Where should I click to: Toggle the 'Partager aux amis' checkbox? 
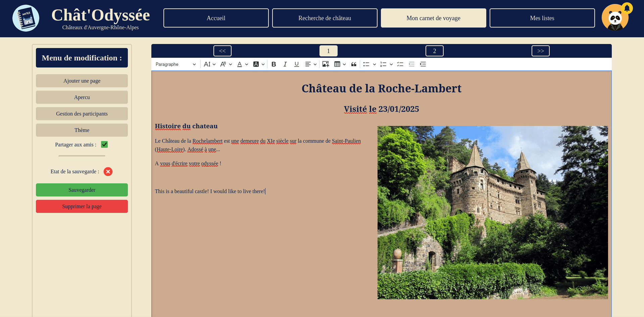pos(104,144)
